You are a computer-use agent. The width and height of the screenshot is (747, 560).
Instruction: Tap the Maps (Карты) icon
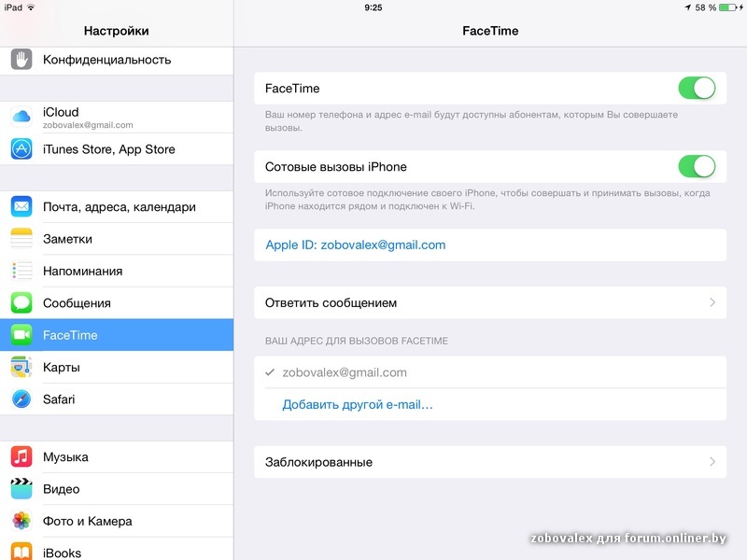[21, 367]
